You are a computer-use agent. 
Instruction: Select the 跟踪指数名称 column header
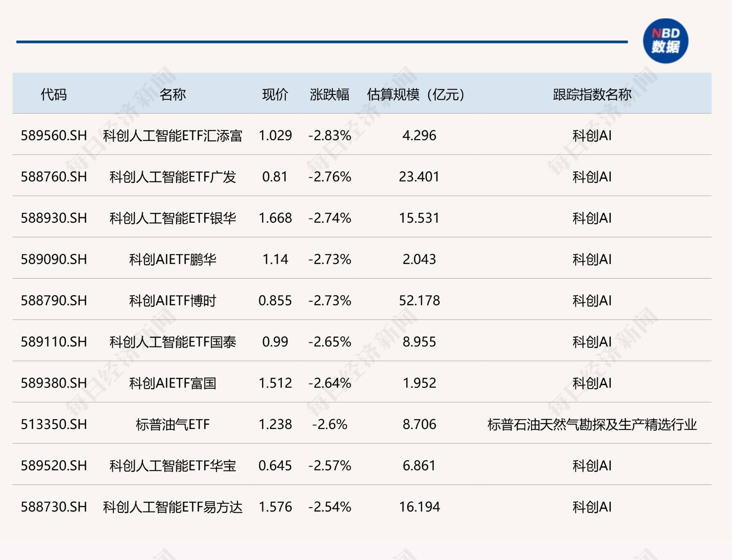point(592,95)
